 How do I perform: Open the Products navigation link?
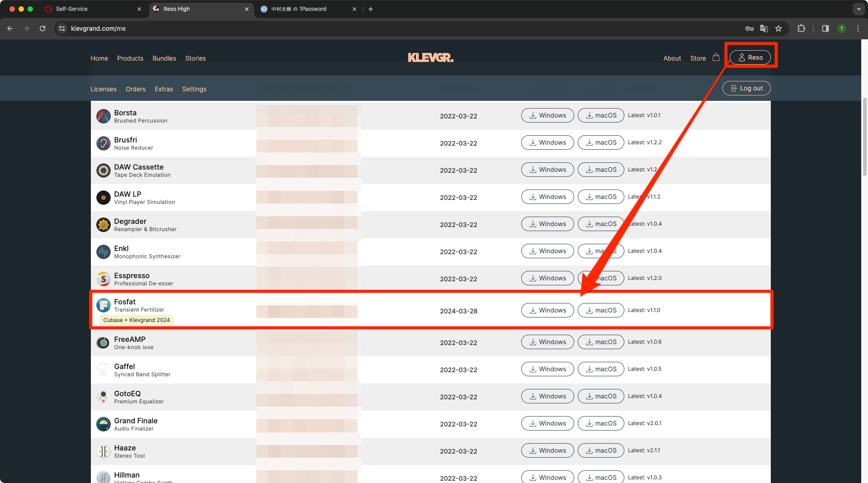[x=130, y=58]
